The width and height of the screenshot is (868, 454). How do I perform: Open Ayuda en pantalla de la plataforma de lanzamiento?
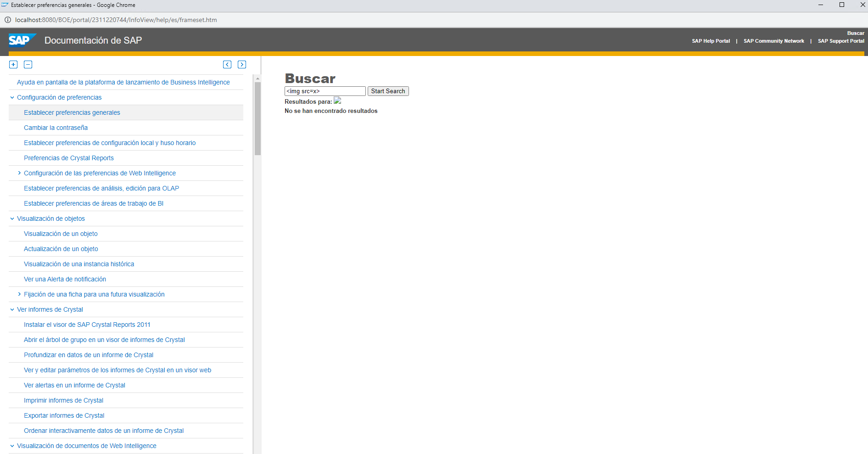click(x=123, y=82)
